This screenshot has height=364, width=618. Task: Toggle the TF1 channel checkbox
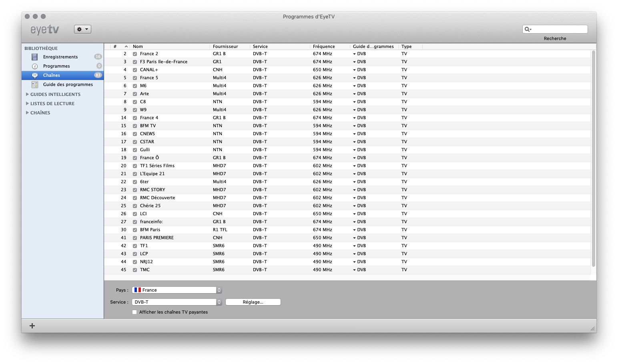point(135,246)
